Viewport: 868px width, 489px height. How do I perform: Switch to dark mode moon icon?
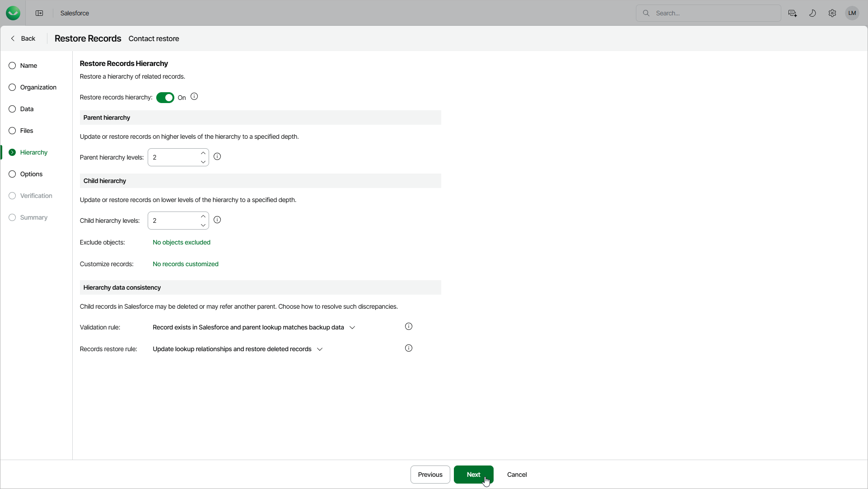[x=812, y=13]
